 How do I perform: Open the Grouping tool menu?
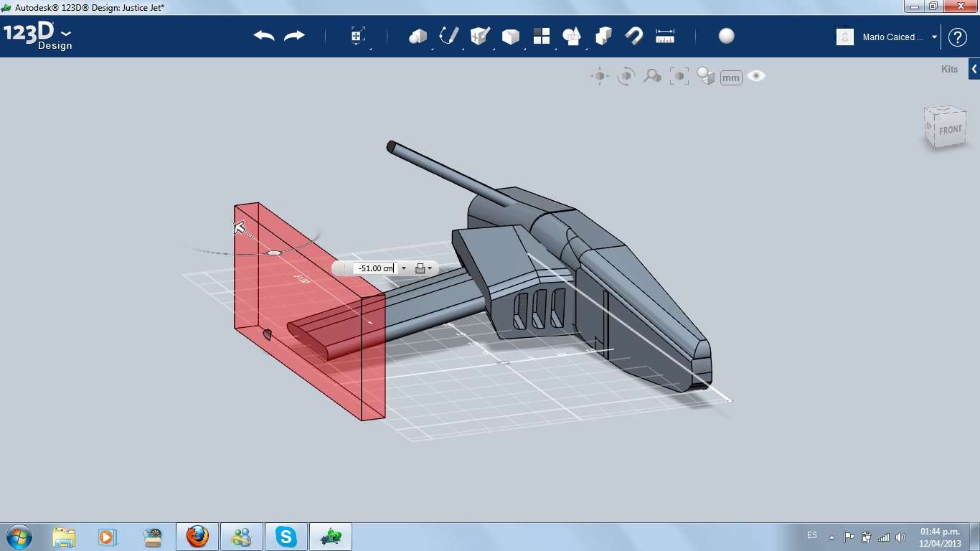(x=572, y=36)
